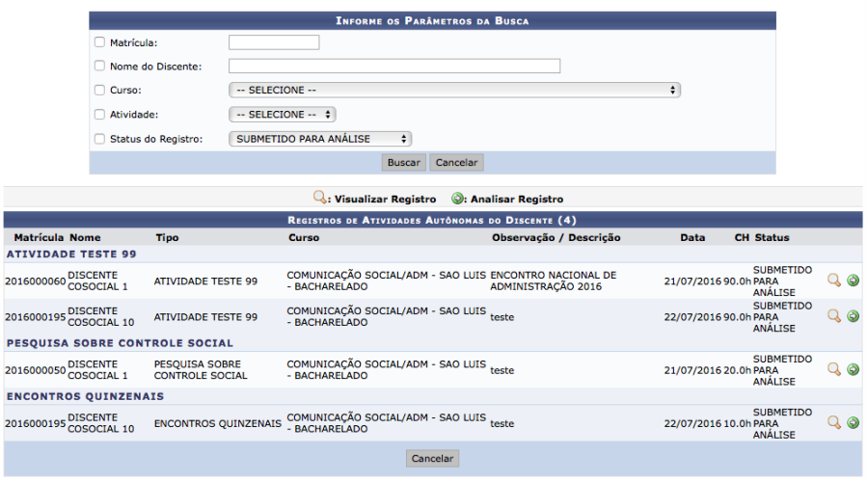View the PESQUISA SOBRE CONTROLE SOCIAL record

(834, 369)
